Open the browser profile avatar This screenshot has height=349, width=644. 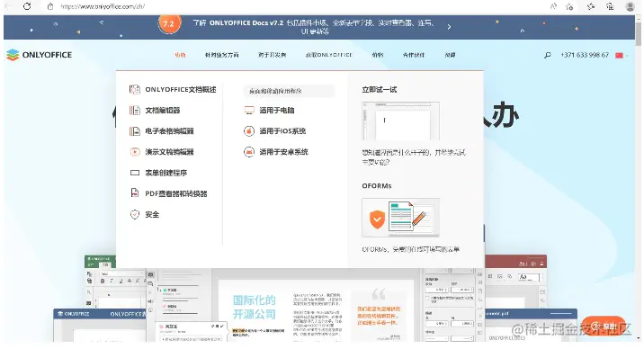point(630,6)
